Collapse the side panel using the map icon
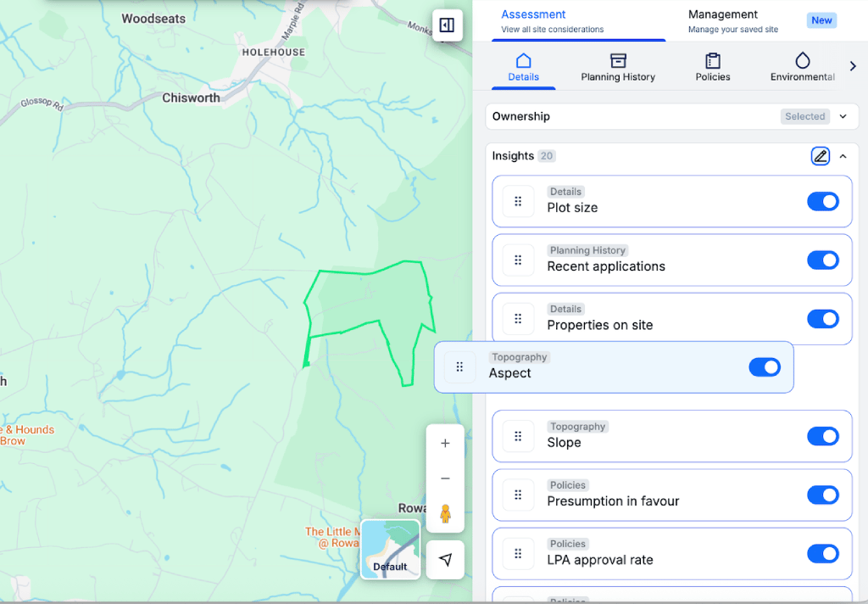 447,25
